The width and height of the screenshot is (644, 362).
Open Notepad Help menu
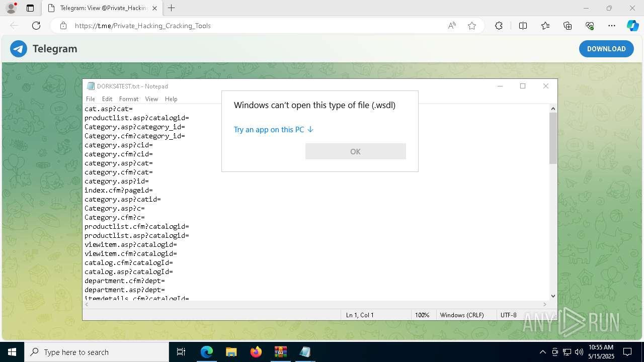[171, 99]
